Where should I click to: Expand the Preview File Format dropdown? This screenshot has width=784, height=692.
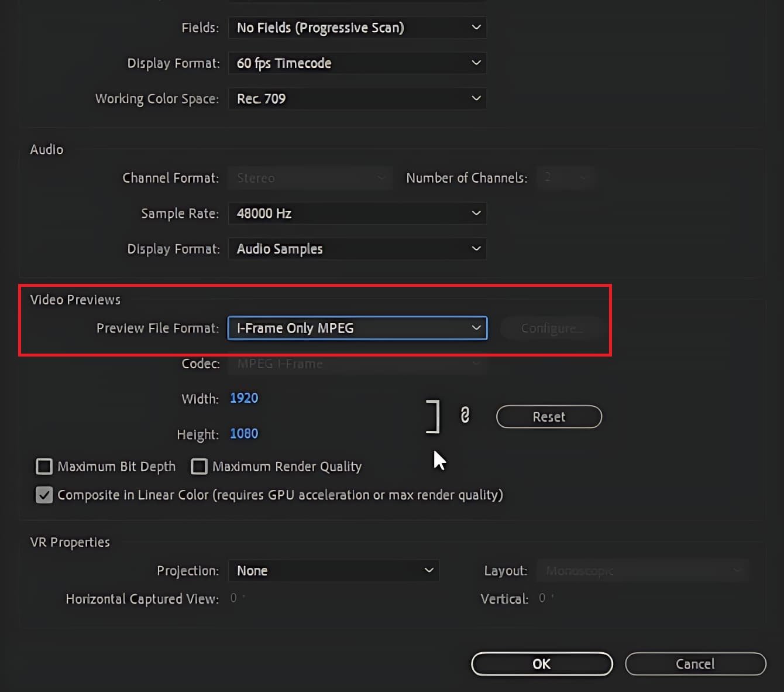coord(357,328)
